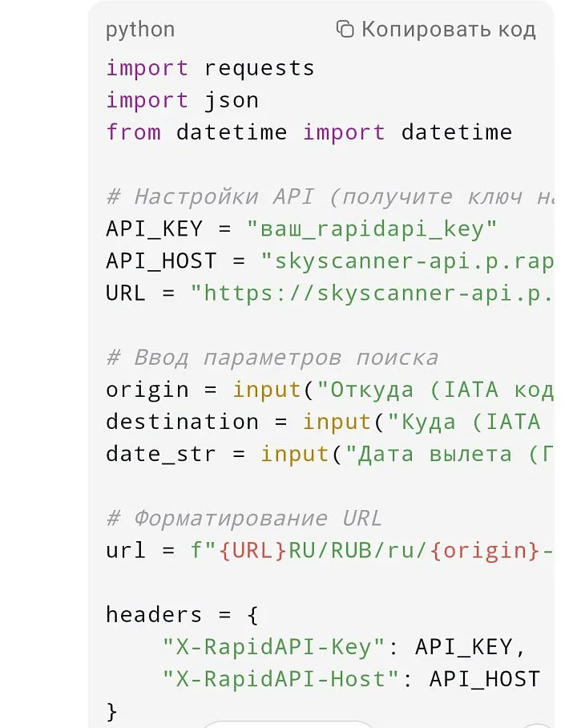Click the 'destination = input(' line
The image size is (577, 728).
[324, 422]
